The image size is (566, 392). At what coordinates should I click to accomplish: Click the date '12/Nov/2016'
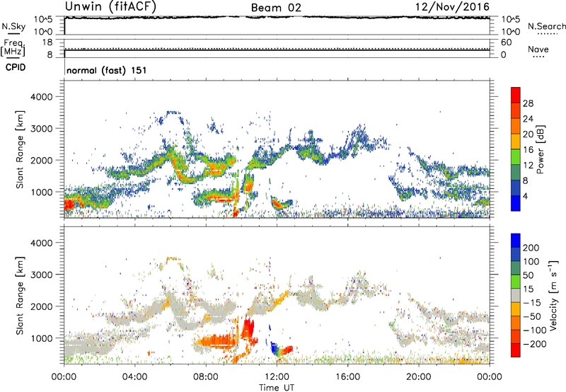[x=452, y=7]
